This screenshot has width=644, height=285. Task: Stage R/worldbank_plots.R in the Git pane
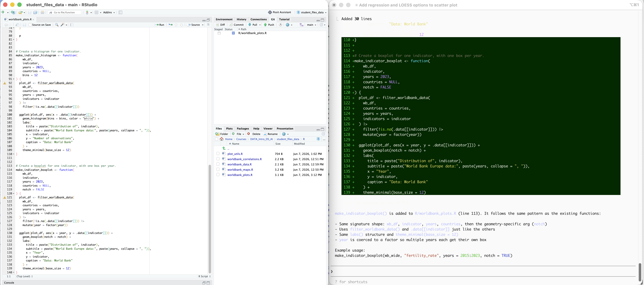[x=219, y=33]
